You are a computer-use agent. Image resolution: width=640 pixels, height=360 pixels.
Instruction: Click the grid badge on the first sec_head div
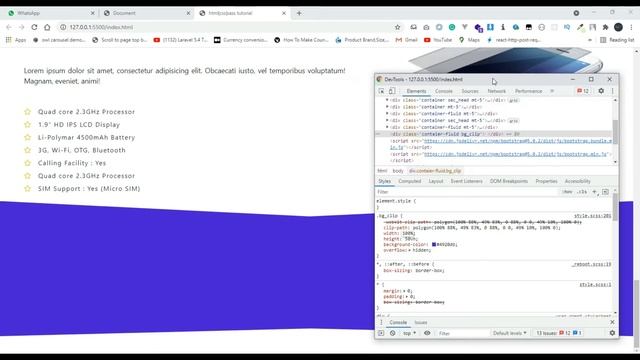pos(513,100)
